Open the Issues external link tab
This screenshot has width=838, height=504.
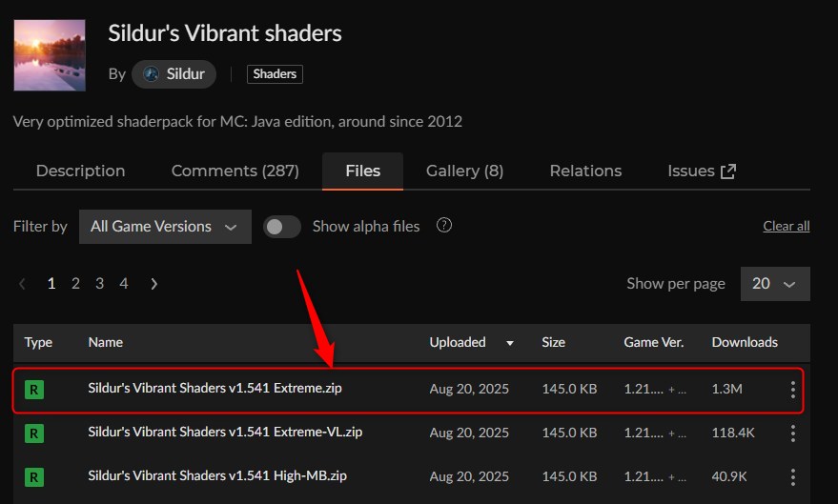pyautogui.click(x=702, y=171)
